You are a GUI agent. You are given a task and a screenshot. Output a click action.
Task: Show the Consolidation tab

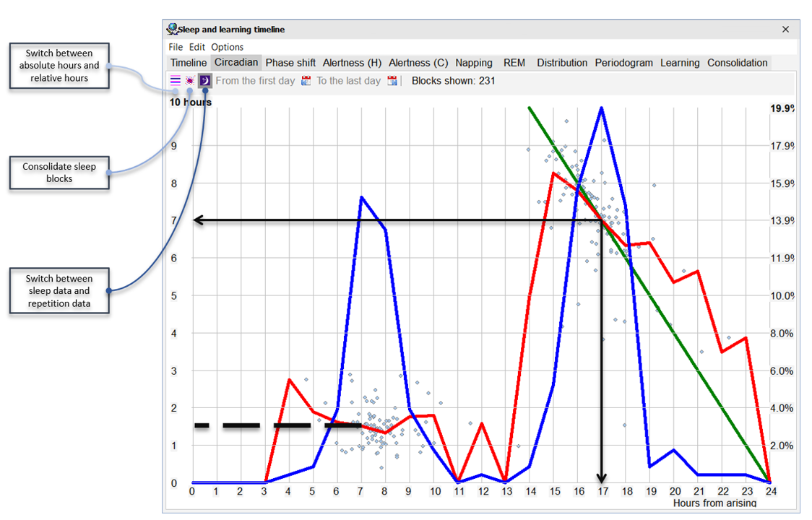point(738,63)
